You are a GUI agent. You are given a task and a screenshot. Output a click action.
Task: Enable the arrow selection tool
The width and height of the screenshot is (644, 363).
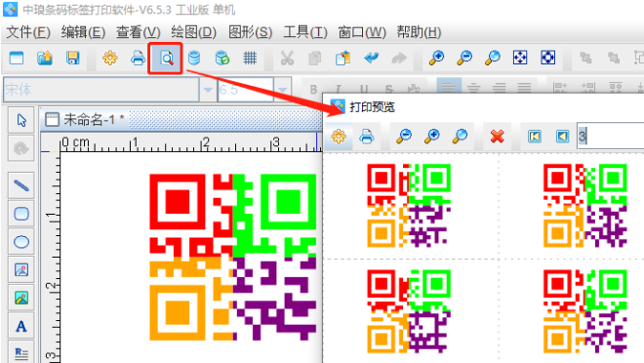pos(20,120)
